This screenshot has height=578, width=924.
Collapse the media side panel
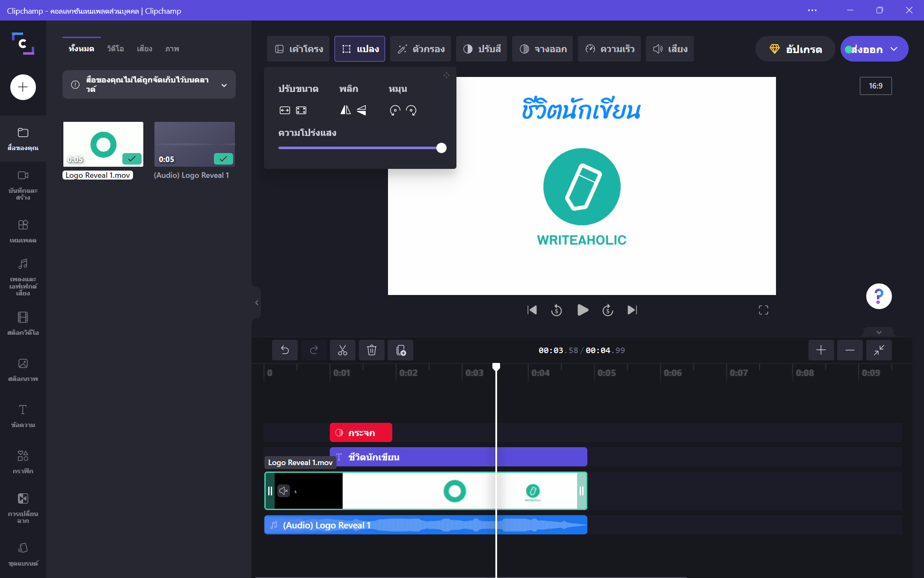[257, 303]
